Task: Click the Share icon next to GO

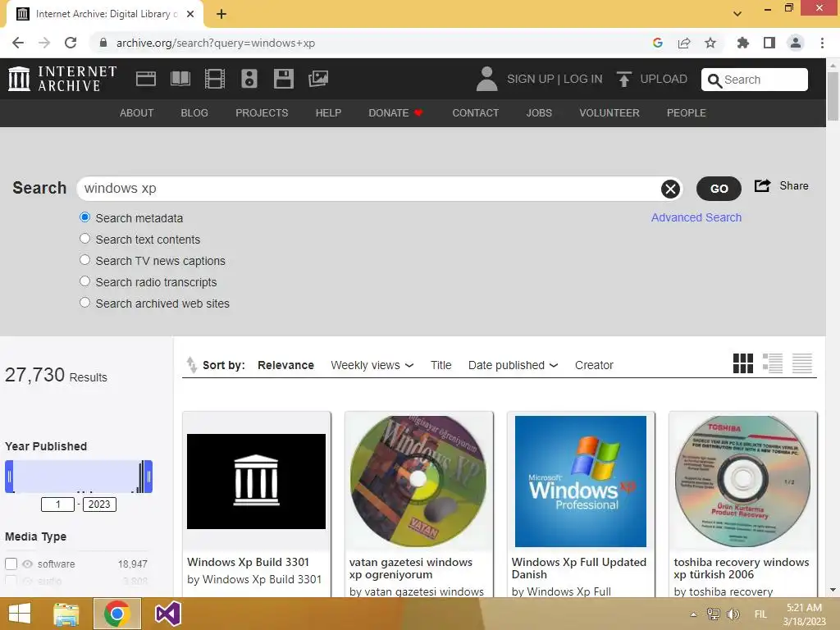Action: tap(762, 185)
